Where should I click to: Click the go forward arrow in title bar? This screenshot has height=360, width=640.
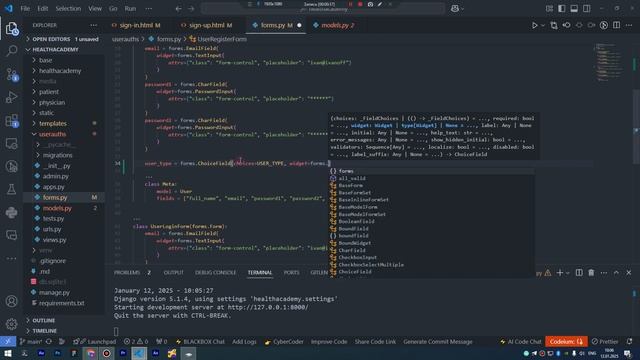pyautogui.click(x=191, y=9)
